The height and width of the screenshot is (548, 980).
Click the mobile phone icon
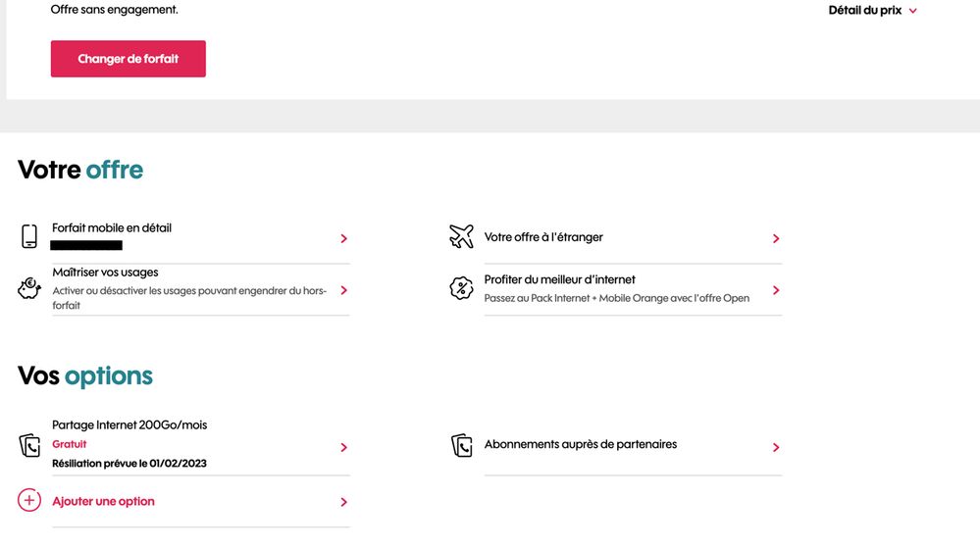[x=29, y=236]
